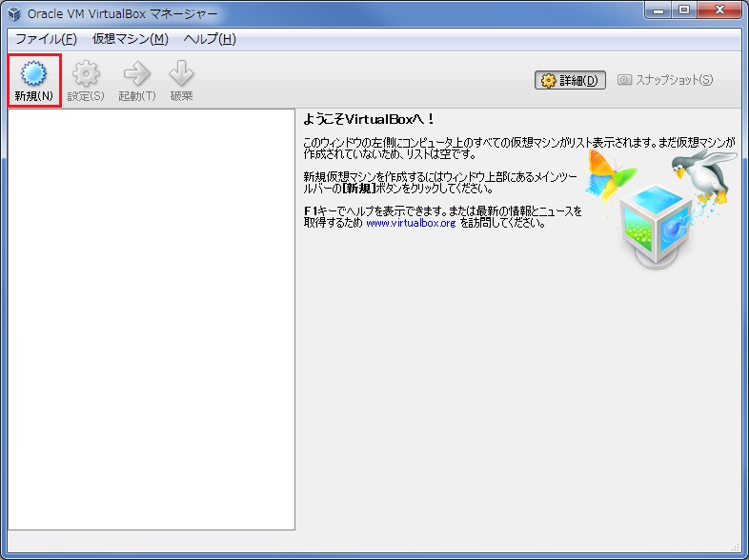
Task: Follow the www.virtualbox.org link
Action: pyautogui.click(x=411, y=223)
